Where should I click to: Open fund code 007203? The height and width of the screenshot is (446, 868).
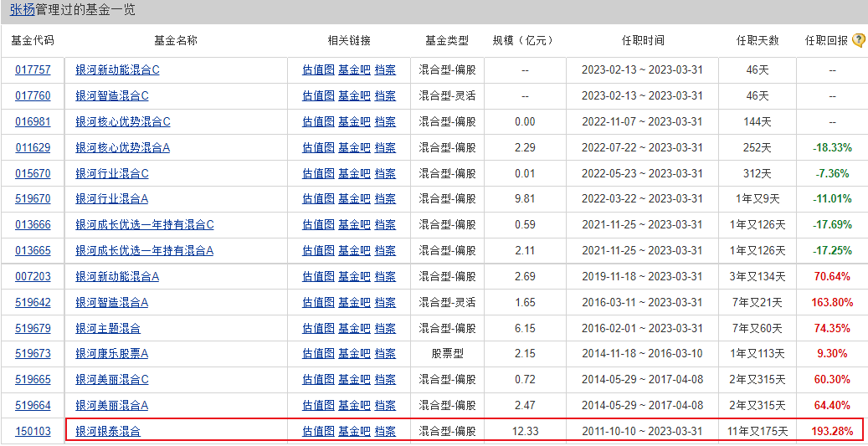33,275
